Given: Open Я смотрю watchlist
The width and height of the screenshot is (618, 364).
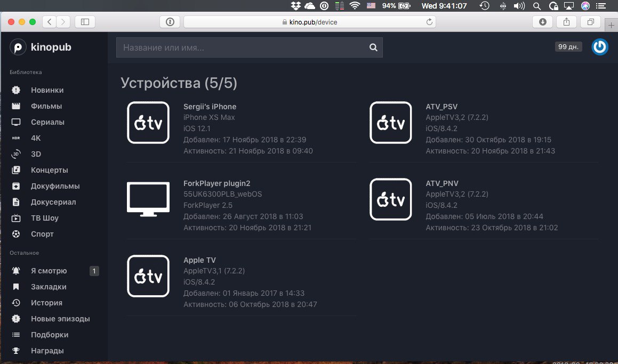Looking at the screenshot, I should [49, 271].
